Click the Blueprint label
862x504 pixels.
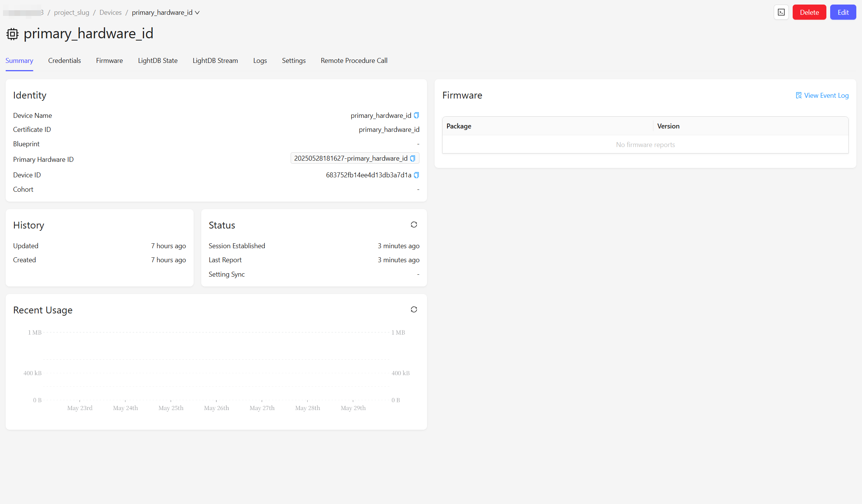pos(26,144)
